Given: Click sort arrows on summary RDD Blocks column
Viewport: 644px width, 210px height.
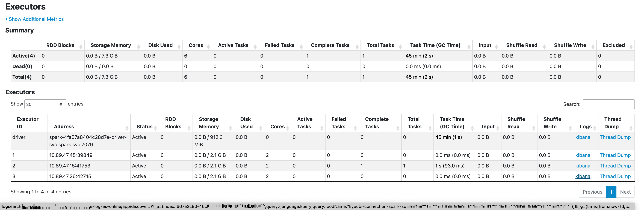Looking at the screenshot, I should click(x=81, y=47).
